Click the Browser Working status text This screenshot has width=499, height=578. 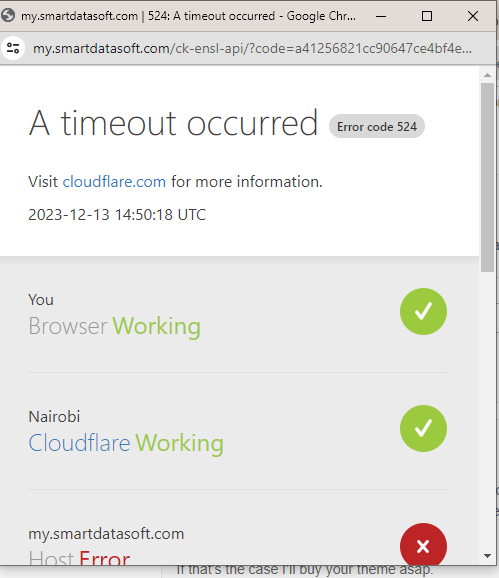tap(114, 326)
